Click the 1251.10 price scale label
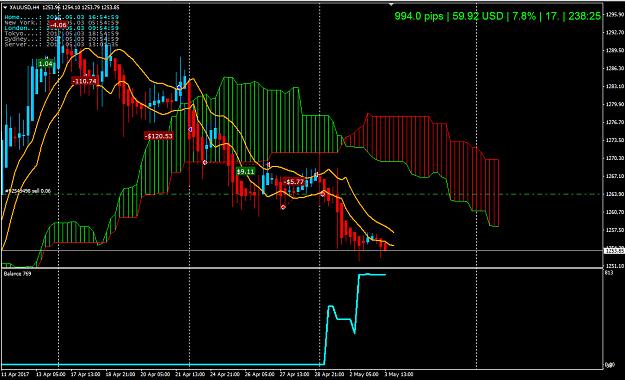Image resolution: width=625 pixels, height=380 pixels. point(615,266)
